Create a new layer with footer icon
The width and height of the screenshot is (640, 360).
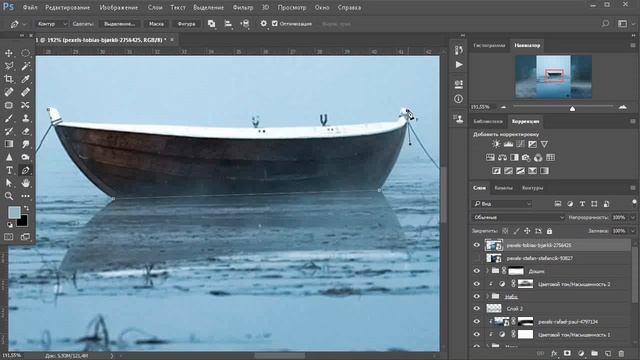coord(608,353)
